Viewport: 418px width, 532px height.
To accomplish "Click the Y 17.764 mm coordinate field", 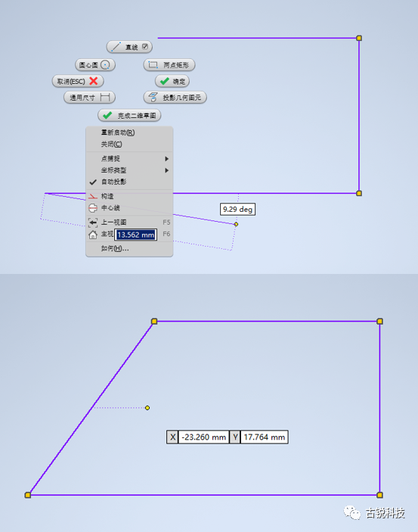I will (x=265, y=437).
